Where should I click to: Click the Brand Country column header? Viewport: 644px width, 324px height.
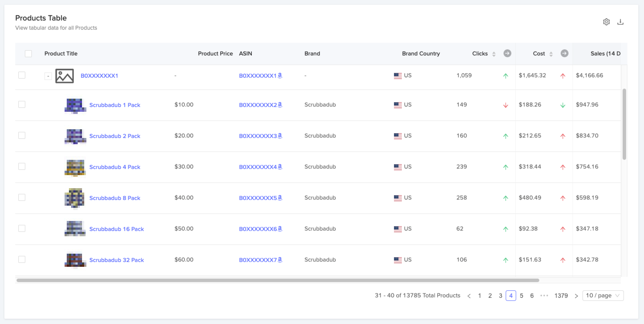pos(421,54)
